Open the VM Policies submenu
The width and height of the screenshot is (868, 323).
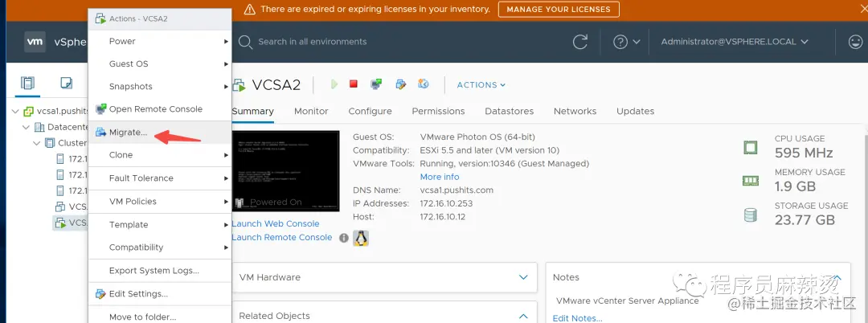pos(160,202)
